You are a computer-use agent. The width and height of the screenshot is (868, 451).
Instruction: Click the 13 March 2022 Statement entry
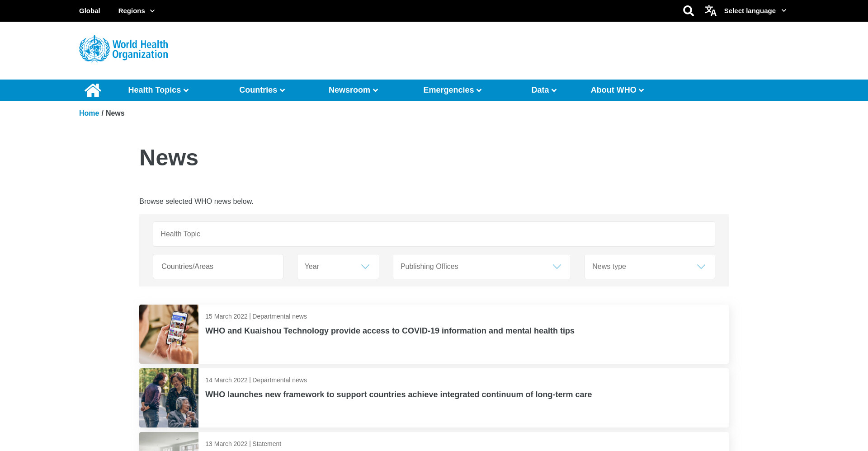pos(434,442)
